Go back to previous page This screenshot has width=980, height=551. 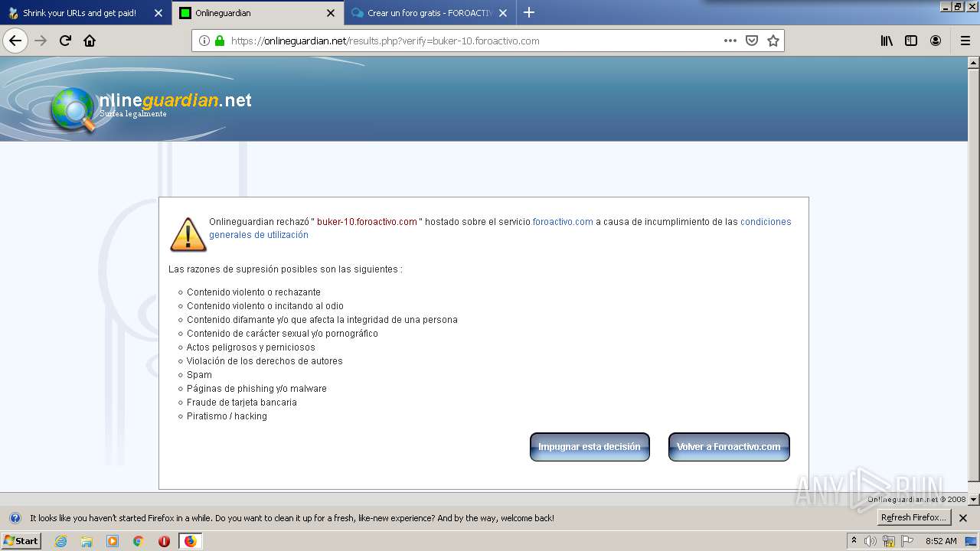(x=15, y=41)
